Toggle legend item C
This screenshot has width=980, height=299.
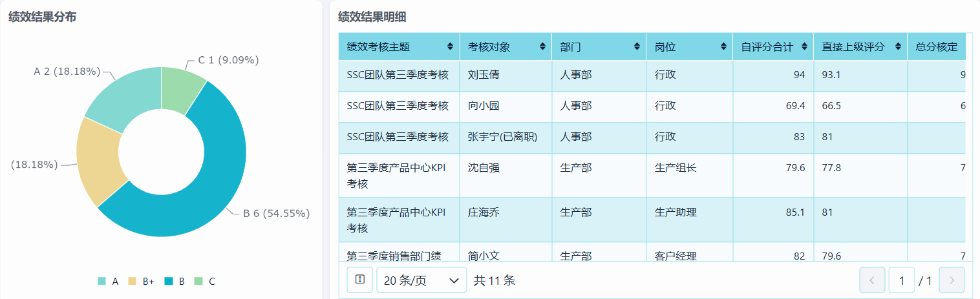pos(205,281)
